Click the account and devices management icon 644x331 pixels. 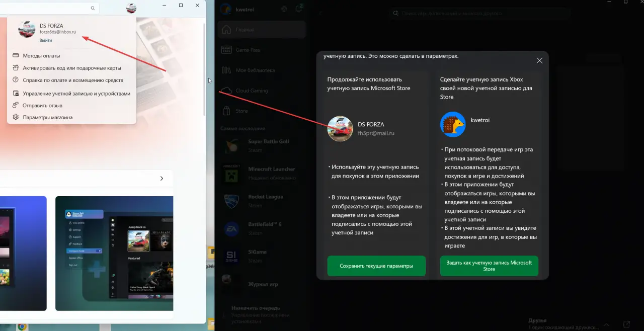click(16, 94)
